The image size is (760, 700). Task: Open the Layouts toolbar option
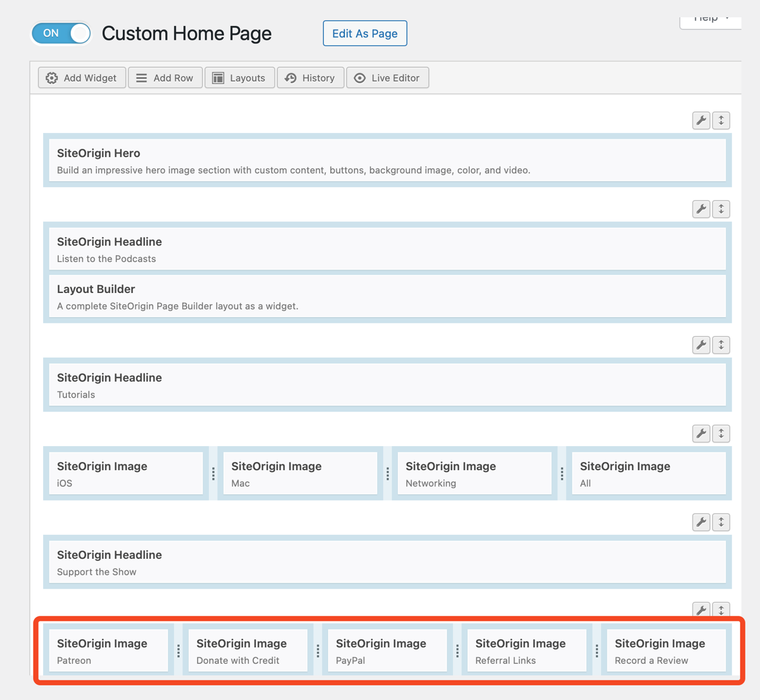239,78
